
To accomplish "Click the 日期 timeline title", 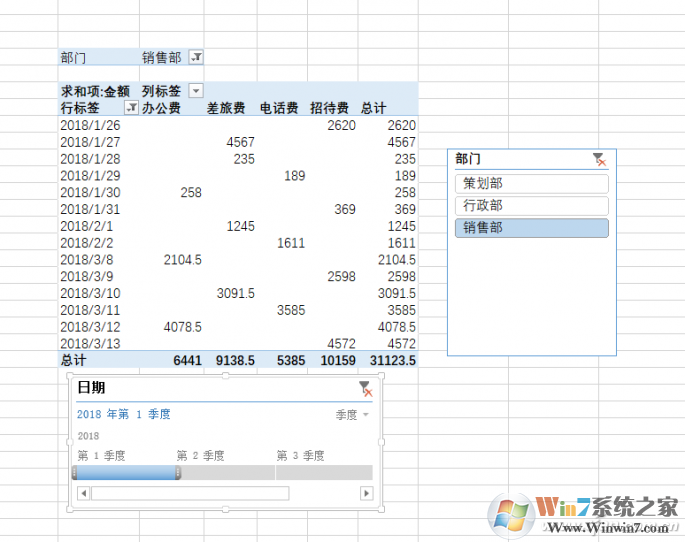I will 91,387.
